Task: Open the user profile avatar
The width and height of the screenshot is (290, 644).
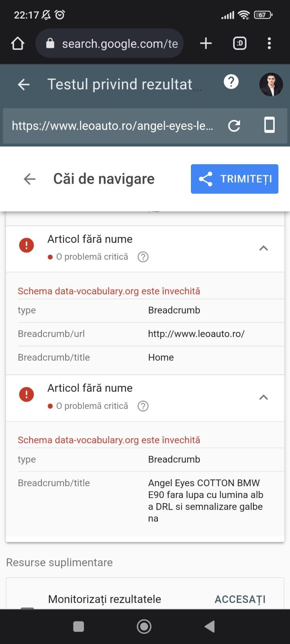Action: pos(271,85)
